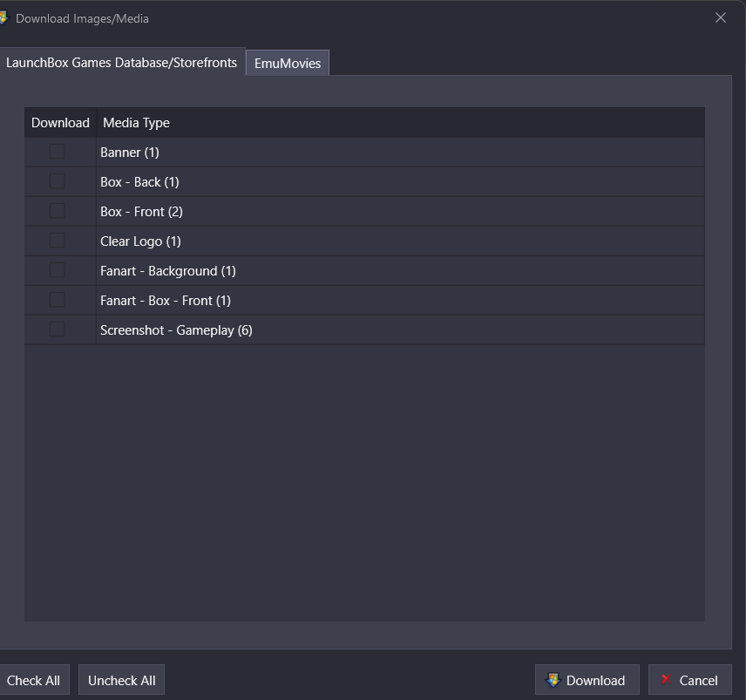Select the Screenshot - Gameplay (6) row
Viewport: 746px width, 700px height.
click(x=364, y=330)
